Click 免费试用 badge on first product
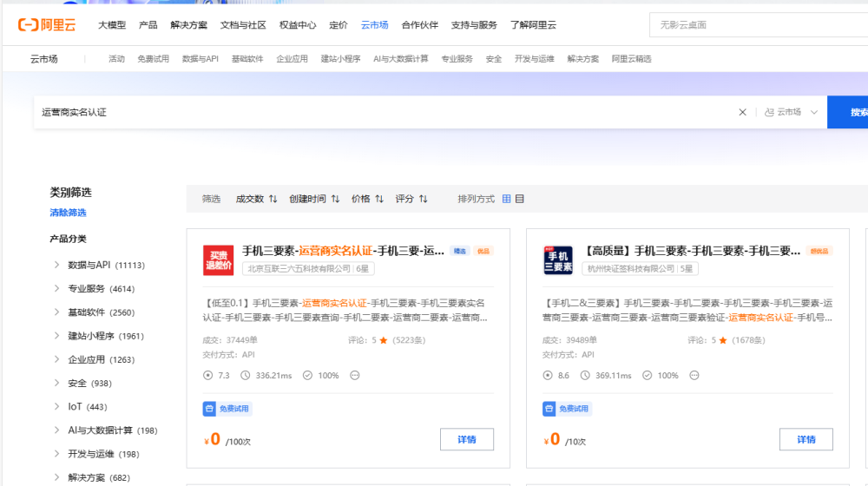 (x=226, y=409)
